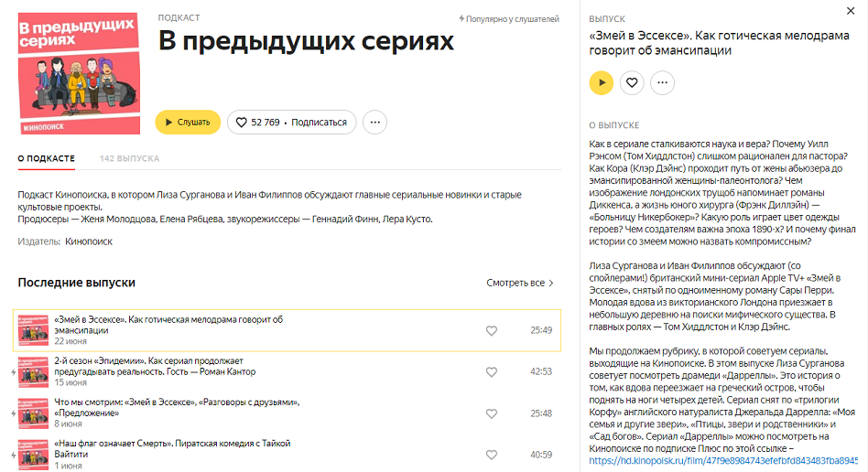Like the episode in the side panel
Screen dimensions: 868x472
coord(632,83)
